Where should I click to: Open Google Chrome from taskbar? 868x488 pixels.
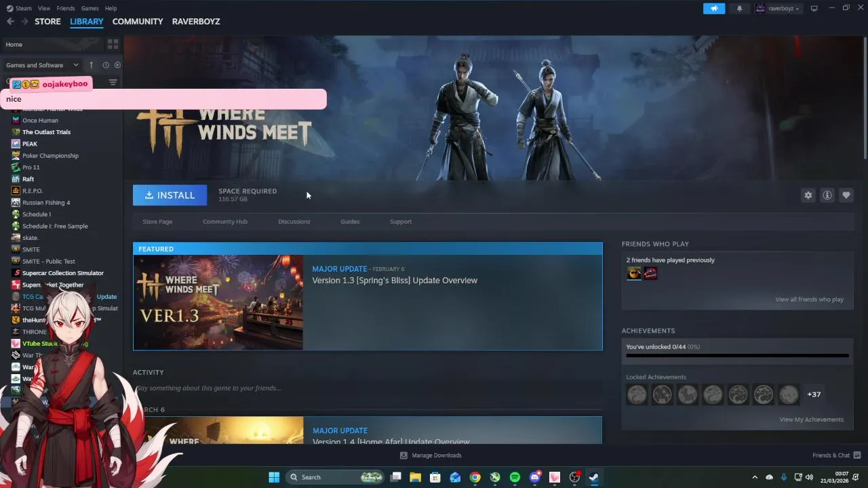(x=475, y=477)
